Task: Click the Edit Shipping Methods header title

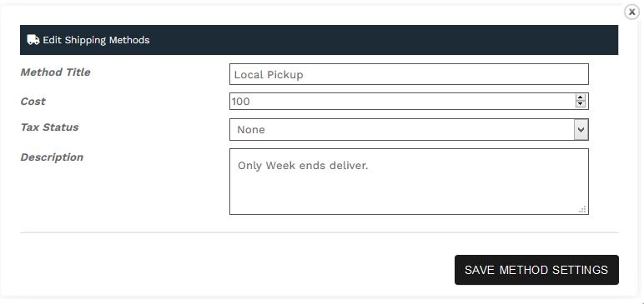Action: pos(96,40)
